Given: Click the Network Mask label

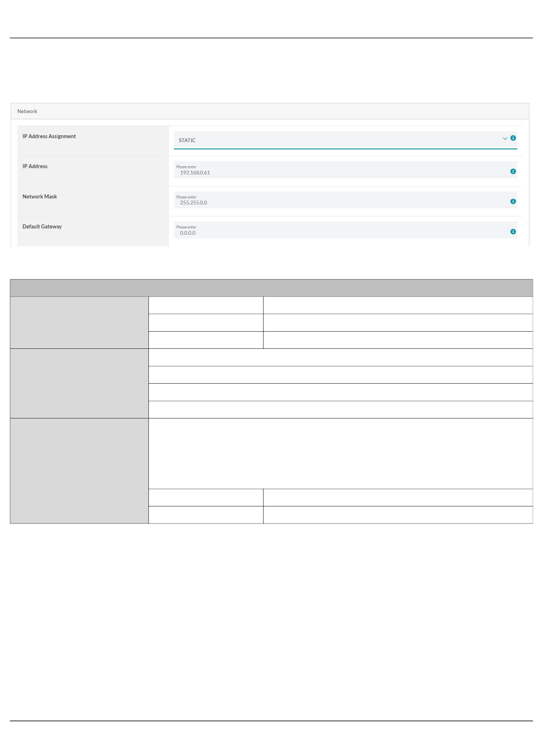Looking at the screenshot, I should [40, 196].
